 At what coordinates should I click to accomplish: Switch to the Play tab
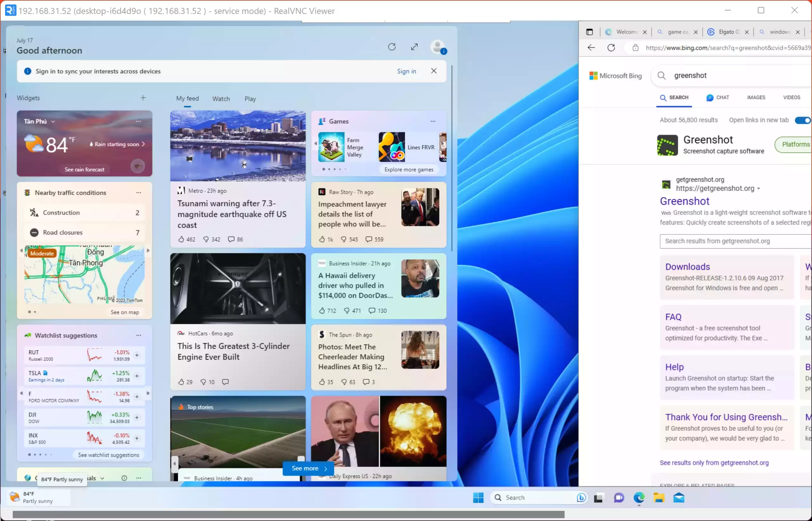click(x=250, y=99)
